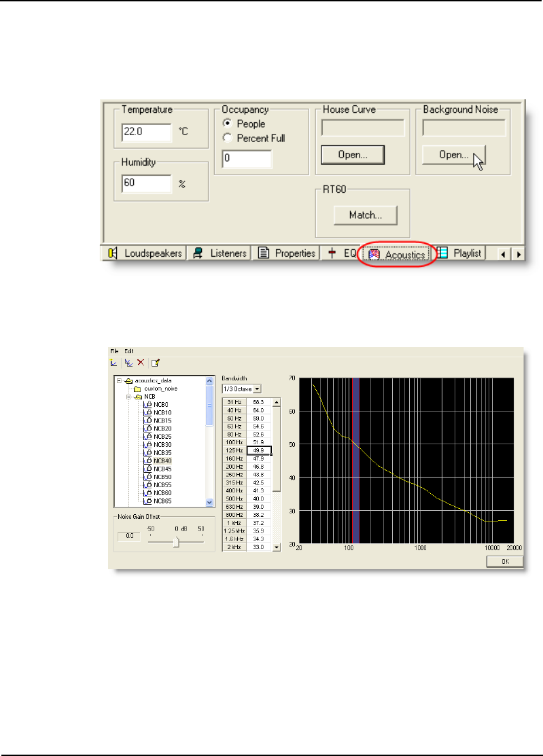Image resolution: width=543 pixels, height=756 pixels.
Task: Click the locked curve icon beside NCB0
Action: pyautogui.click(x=147, y=405)
